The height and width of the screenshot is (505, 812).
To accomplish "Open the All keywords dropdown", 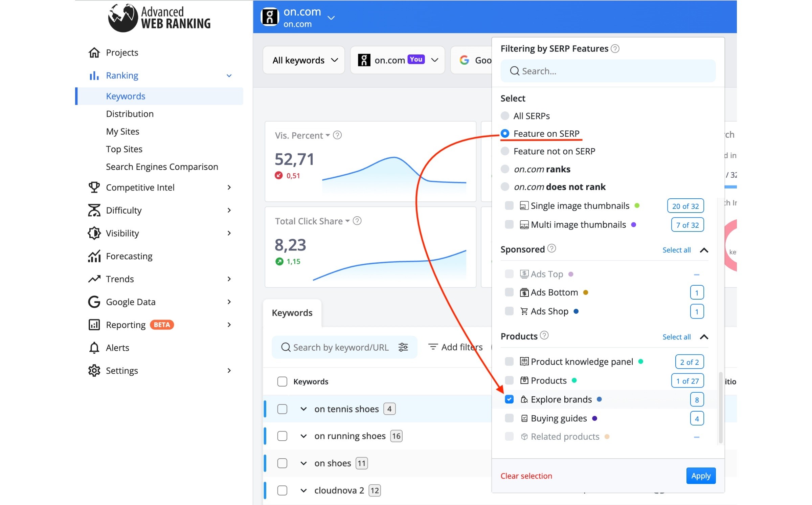I will click(304, 60).
